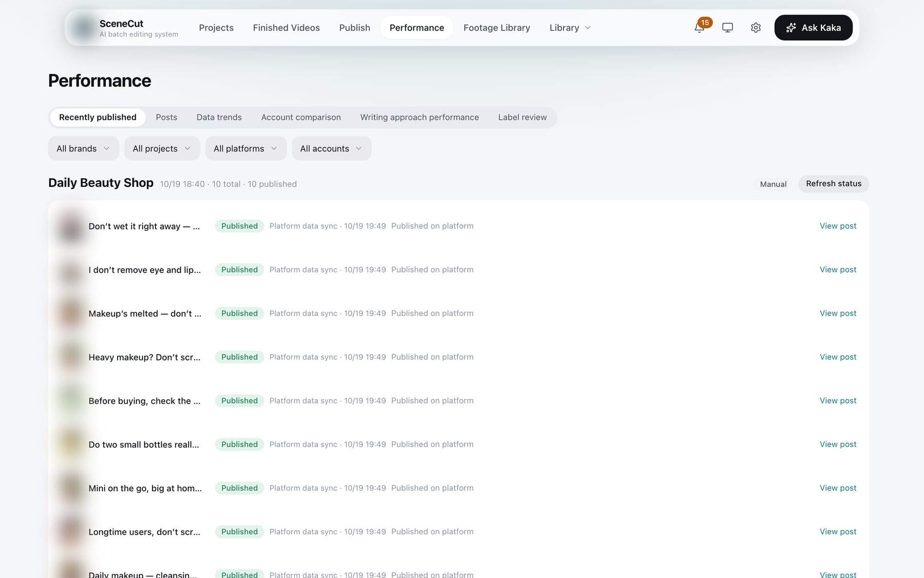924x578 pixels.
Task: Open Footage Library in navigation
Action: 497,28
